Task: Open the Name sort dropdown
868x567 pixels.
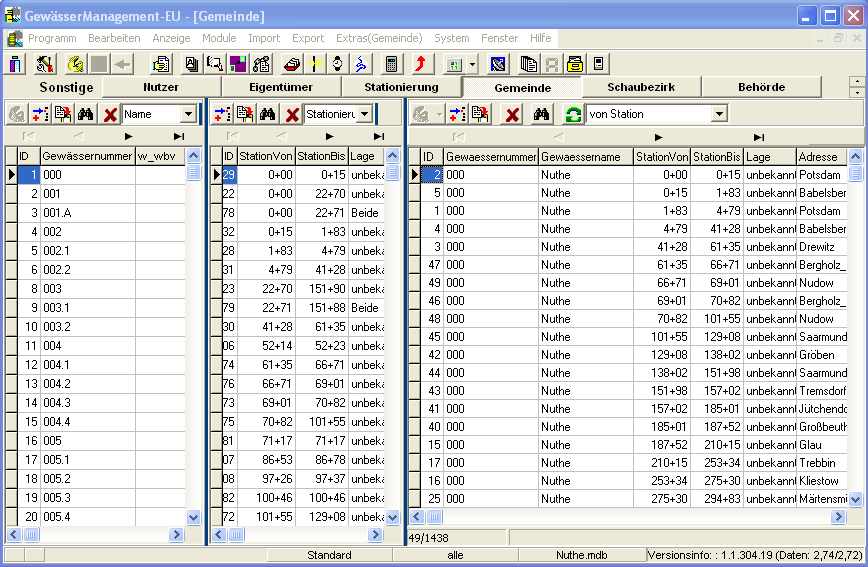Action: (188, 114)
